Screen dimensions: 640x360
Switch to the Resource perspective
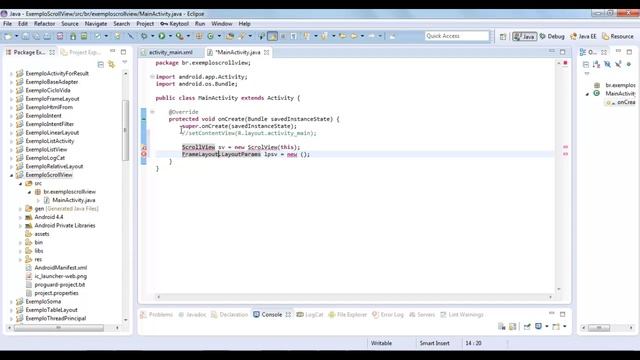(618, 36)
